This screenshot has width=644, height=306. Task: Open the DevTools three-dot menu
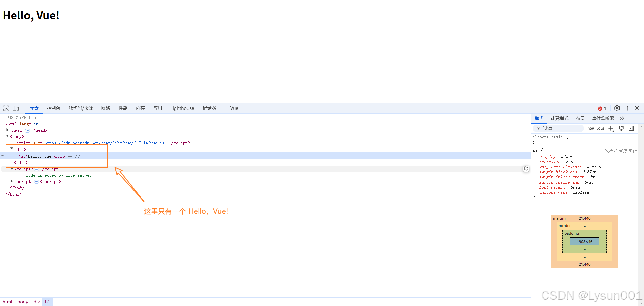(628, 108)
